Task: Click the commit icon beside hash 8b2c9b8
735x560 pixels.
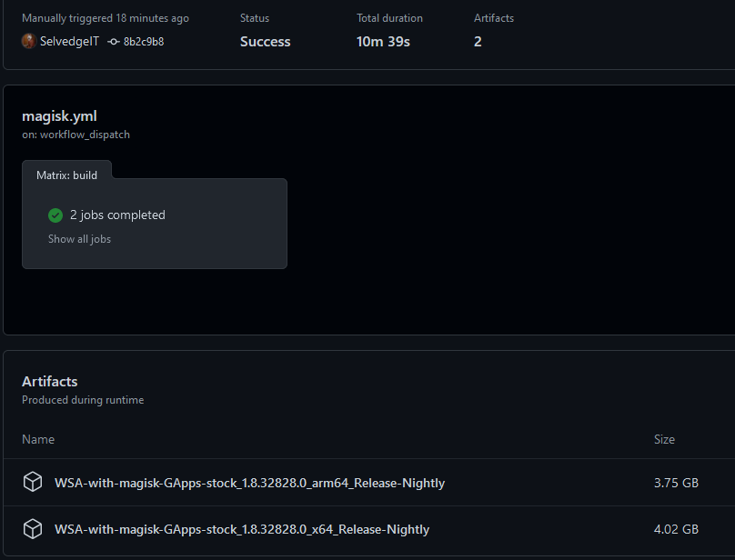Action: point(113,42)
